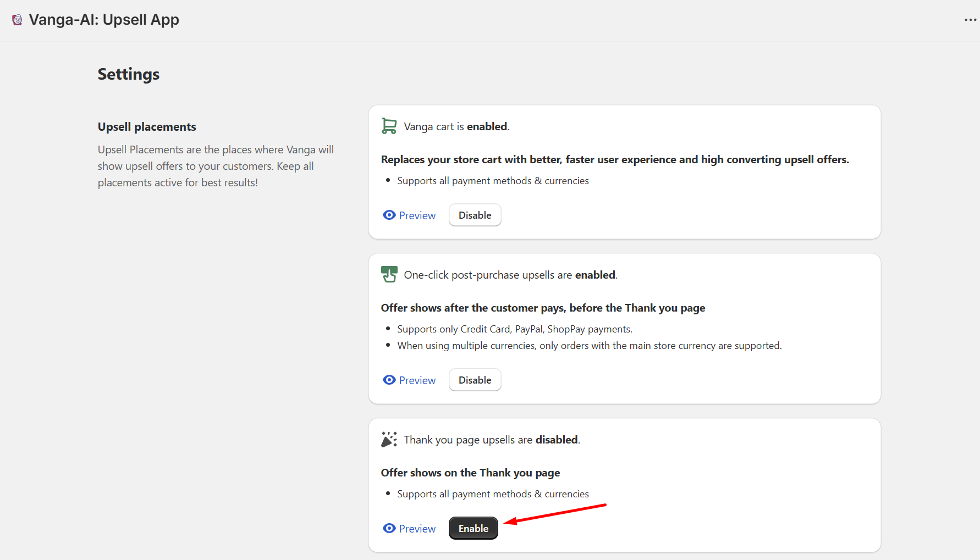This screenshot has height=560, width=980.
Task: Click the Settings page heading
Action: pos(129,74)
